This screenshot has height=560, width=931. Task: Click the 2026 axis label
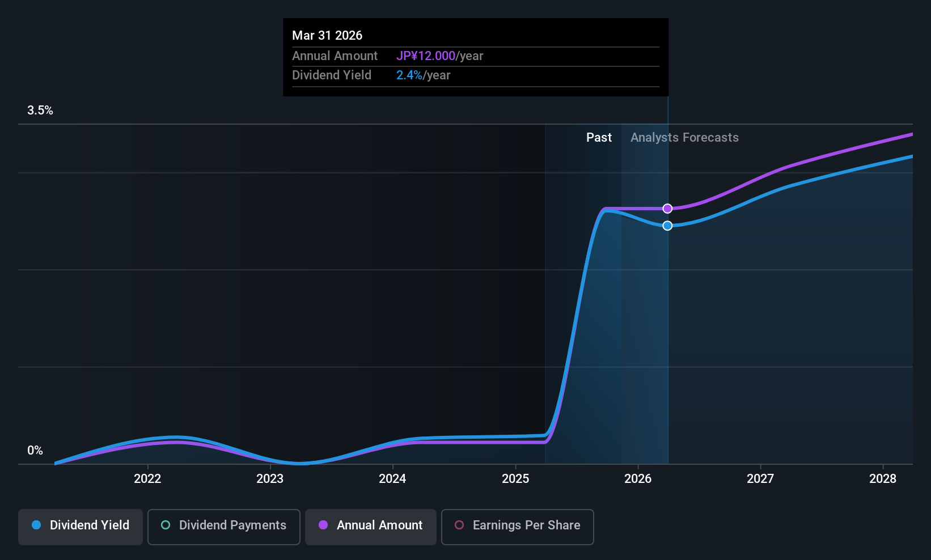638,478
